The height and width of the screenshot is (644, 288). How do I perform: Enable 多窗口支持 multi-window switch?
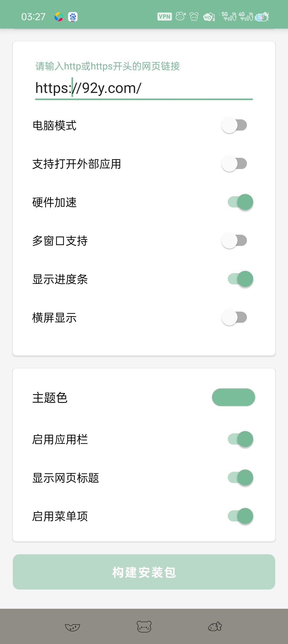(x=234, y=241)
